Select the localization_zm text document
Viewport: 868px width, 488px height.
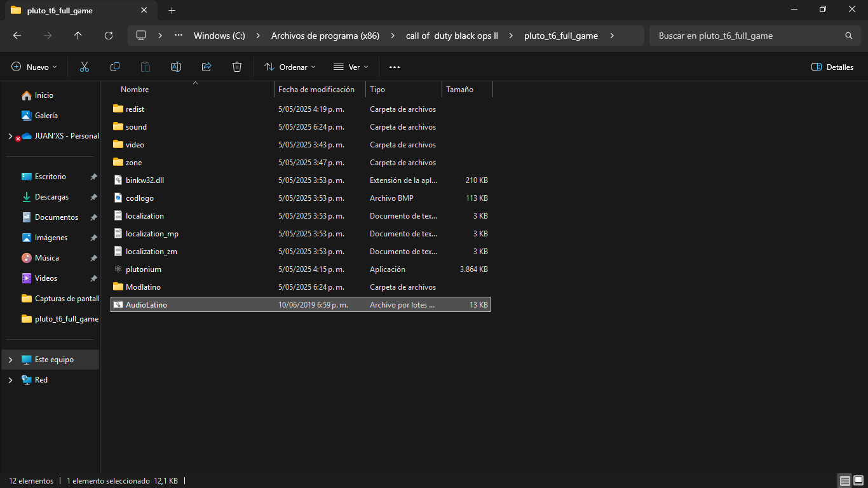(301, 252)
